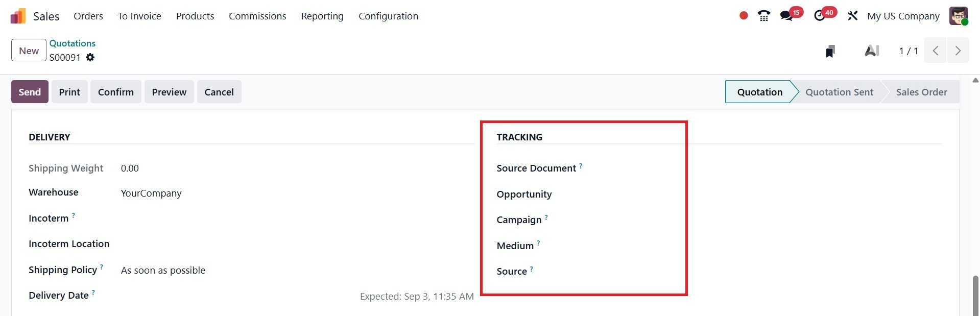Open the user avatar menu
The image size is (980, 316).
tap(959, 16)
